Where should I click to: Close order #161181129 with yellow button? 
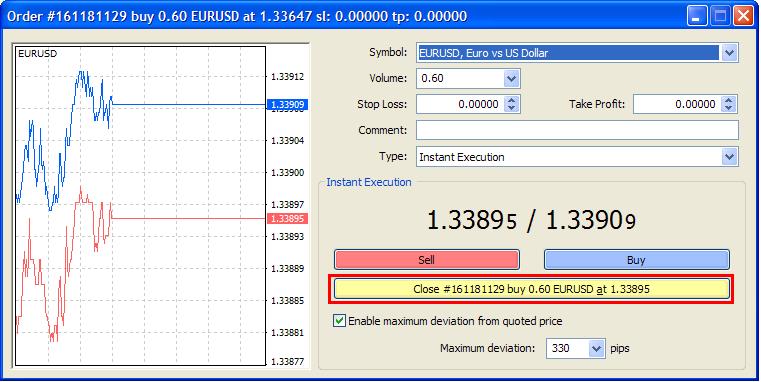pyautogui.click(x=531, y=289)
